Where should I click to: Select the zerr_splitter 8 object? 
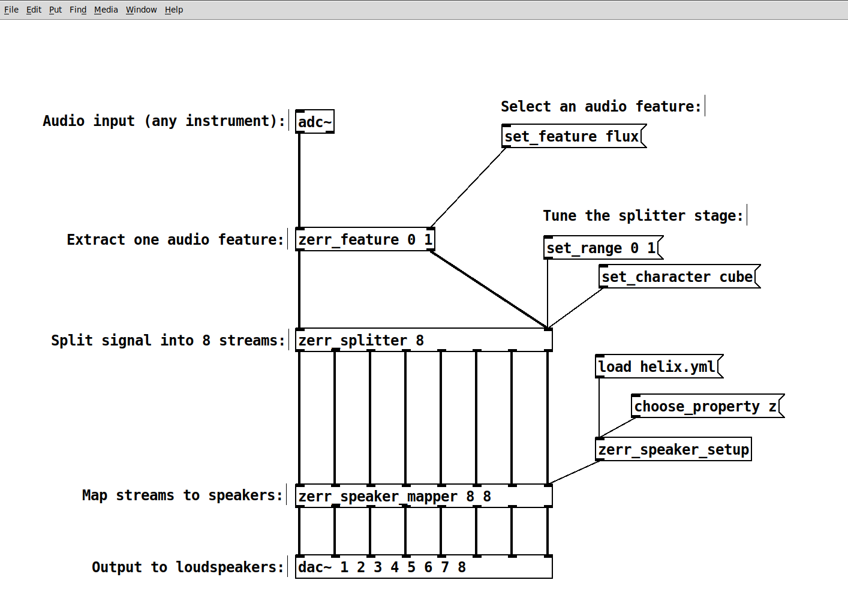[x=423, y=340]
